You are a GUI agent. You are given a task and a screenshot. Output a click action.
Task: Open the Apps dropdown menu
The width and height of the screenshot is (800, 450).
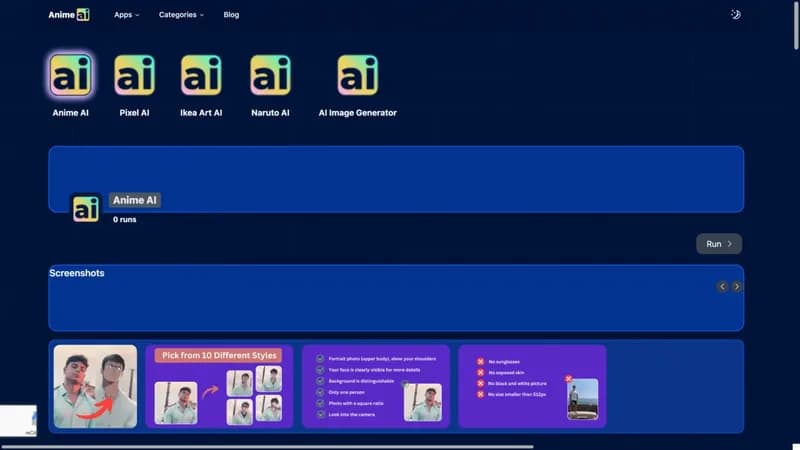click(127, 15)
